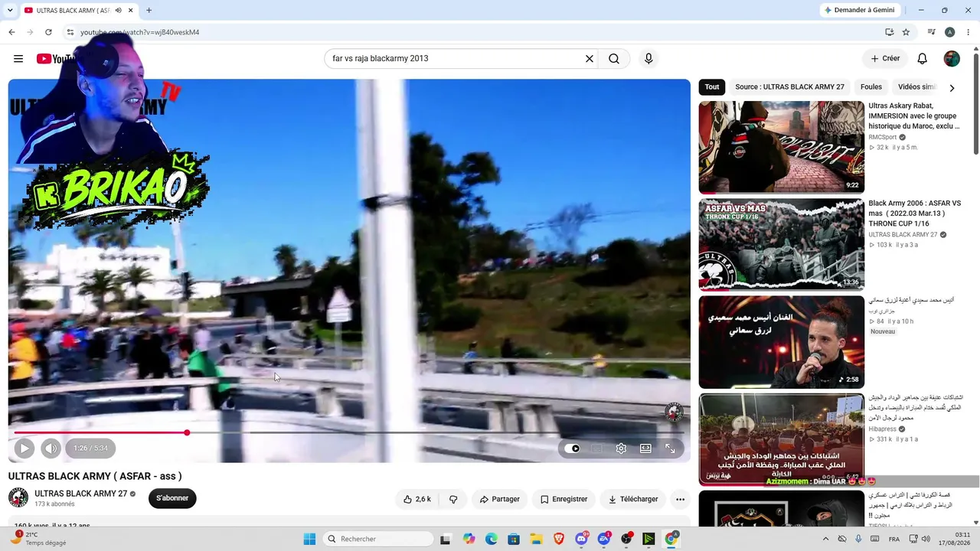The image size is (980, 551).
Task: Open the player settings gear
Action: click(621, 448)
